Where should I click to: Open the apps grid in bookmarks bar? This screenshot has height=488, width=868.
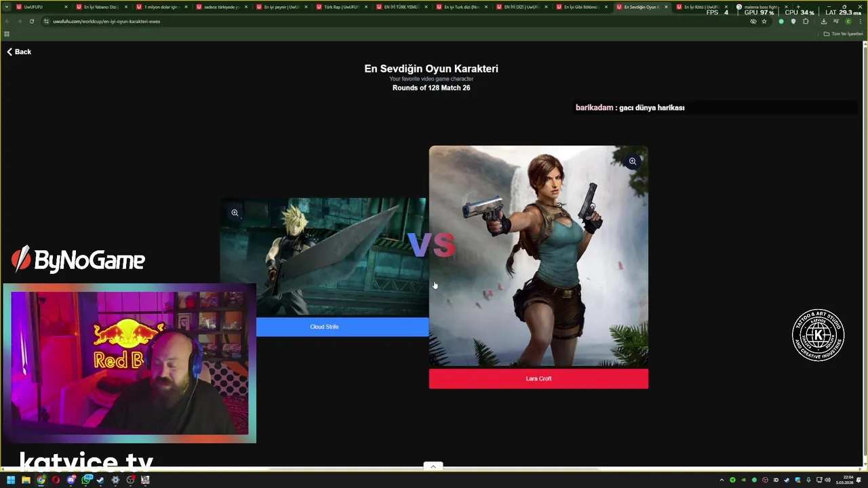[7, 34]
